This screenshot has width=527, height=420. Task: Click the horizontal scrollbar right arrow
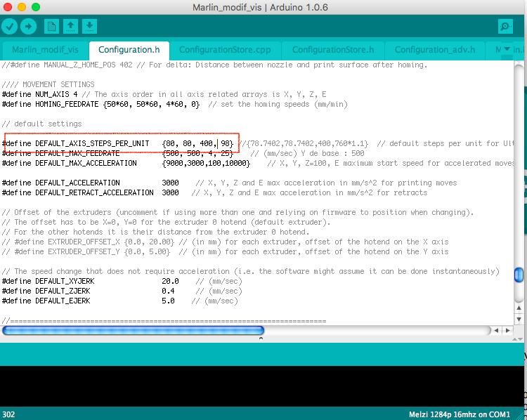click(x=508, y=330)
